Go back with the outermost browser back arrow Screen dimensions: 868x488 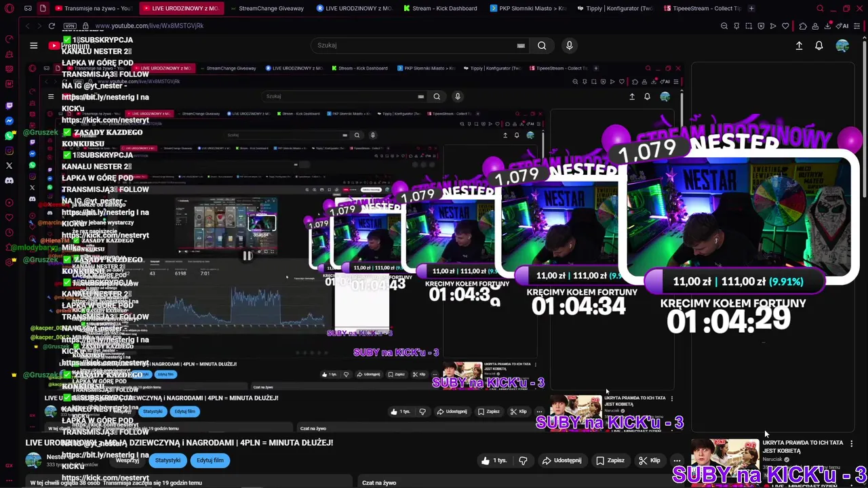pyautogui.click(x=27, y=26)
